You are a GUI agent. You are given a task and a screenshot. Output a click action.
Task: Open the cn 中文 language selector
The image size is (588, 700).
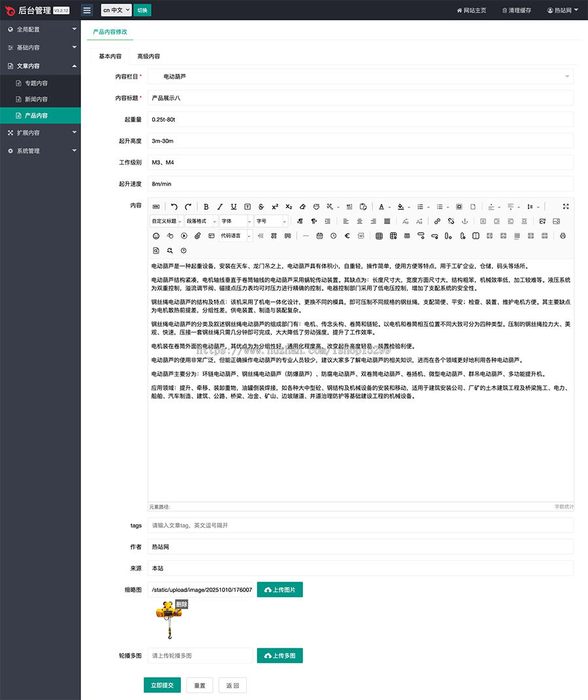116,10
